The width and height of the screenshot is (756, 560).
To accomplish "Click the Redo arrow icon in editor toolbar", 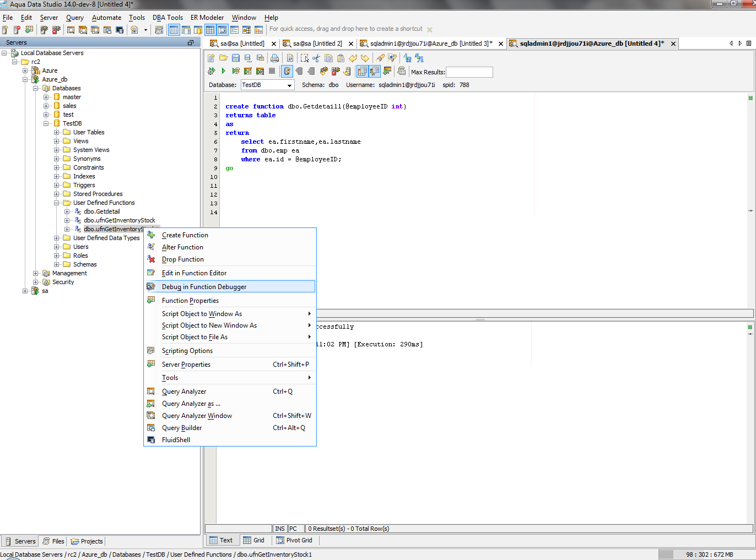I will (365, 58).
